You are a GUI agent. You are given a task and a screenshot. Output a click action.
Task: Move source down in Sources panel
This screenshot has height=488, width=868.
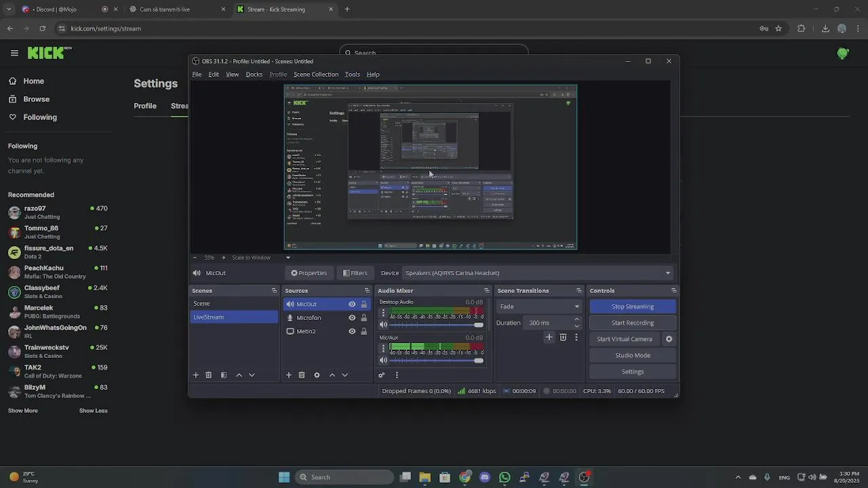[344, 375]
